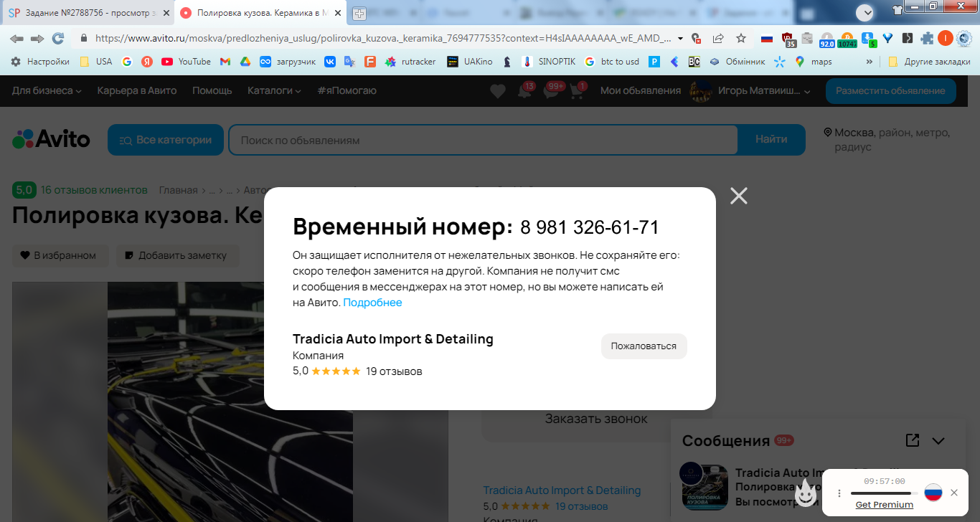The image size is (980, 522).
Task: Open notifications bell with badge 13
Action: click(524, 91)
